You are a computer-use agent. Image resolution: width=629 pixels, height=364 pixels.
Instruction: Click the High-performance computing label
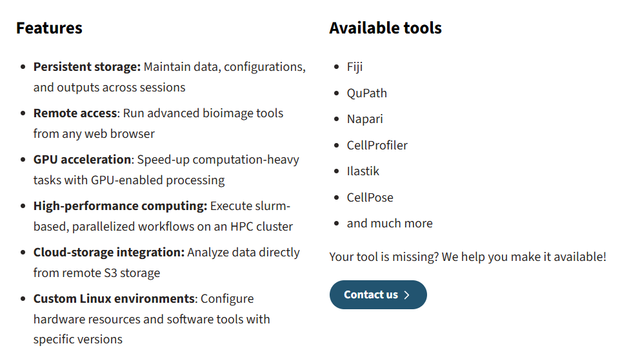coord(120,206)
